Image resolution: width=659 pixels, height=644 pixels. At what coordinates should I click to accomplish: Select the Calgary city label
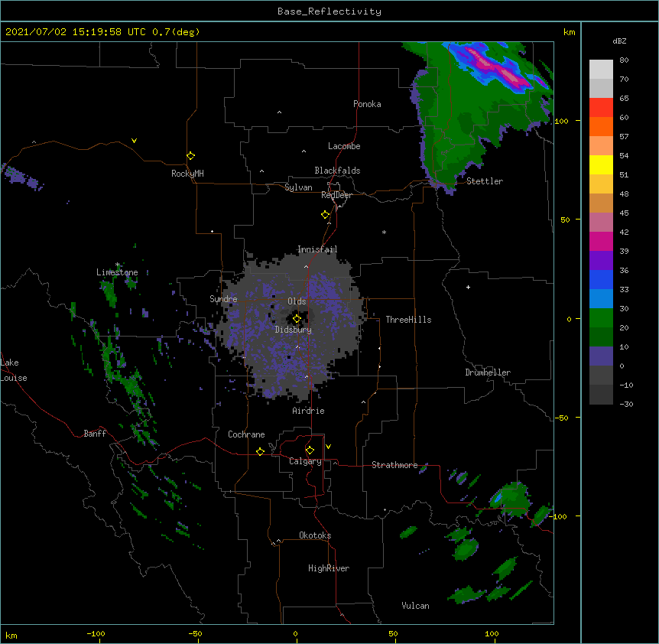click(x=305, y=461)
